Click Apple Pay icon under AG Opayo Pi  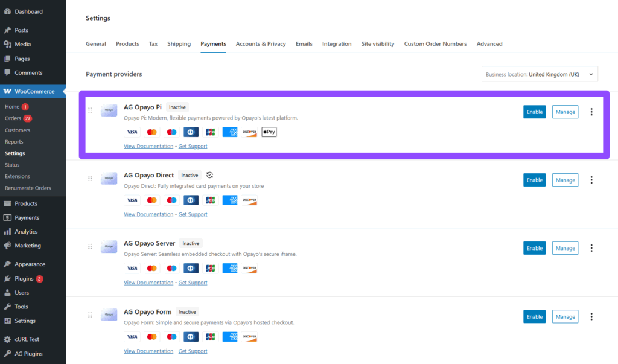pyautogui.click(x=269, y=132)
